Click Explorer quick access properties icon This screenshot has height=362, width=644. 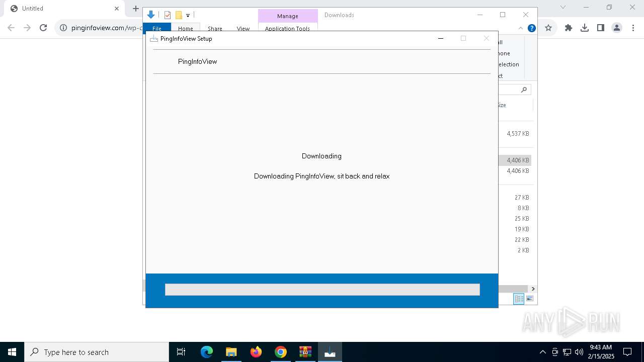click(168, 15)
